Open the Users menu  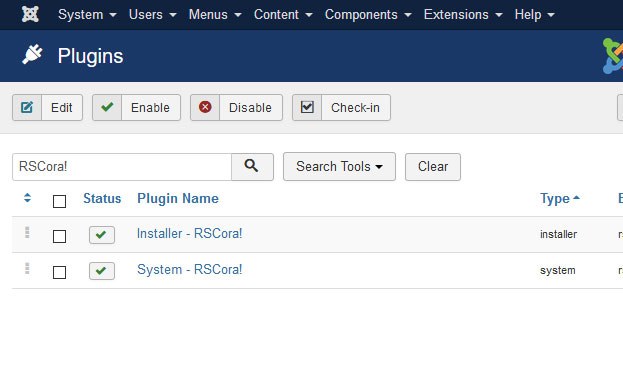(153, 15)
